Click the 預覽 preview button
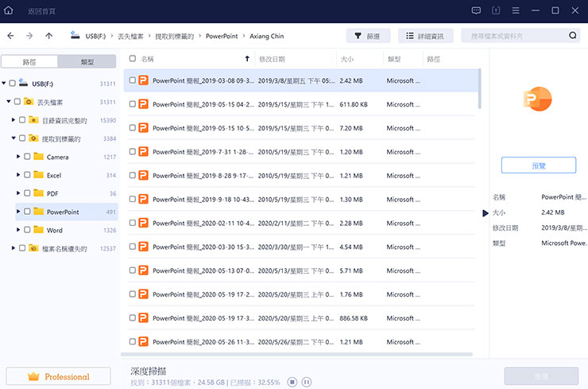The height and width of the screenshot is (389, 588). [538, 165]
